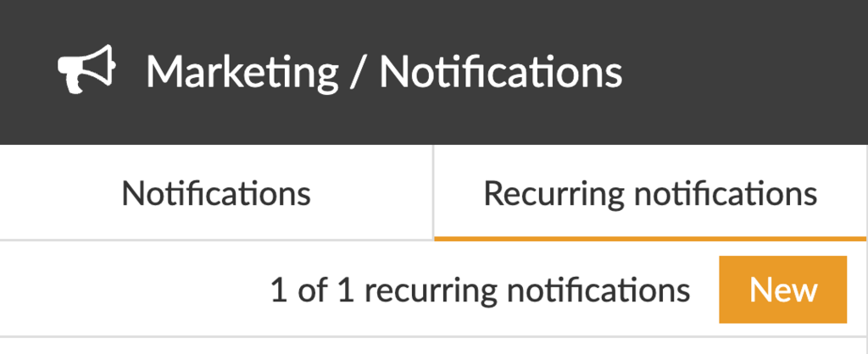Viewport: 868px width, 354px height.
Task: Click the recurring notifications count text
Action: pos(479,290)
